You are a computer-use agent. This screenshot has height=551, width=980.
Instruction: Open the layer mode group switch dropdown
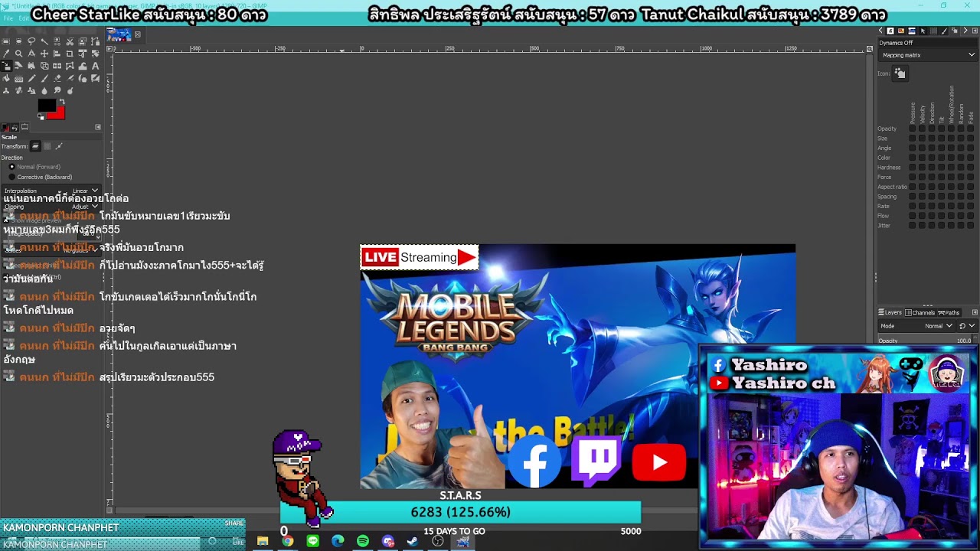click(x=968, y=326)
